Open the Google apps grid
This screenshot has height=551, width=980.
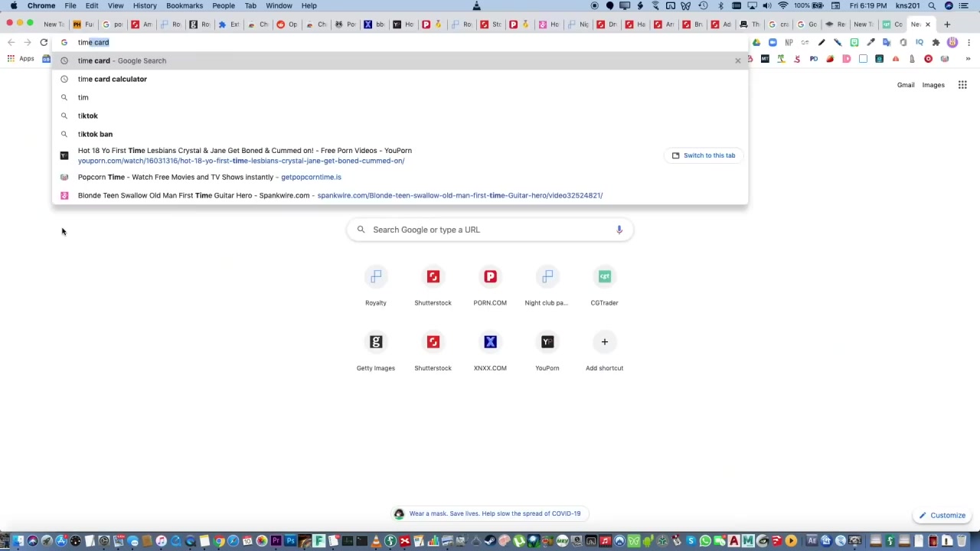coord(962,85)
